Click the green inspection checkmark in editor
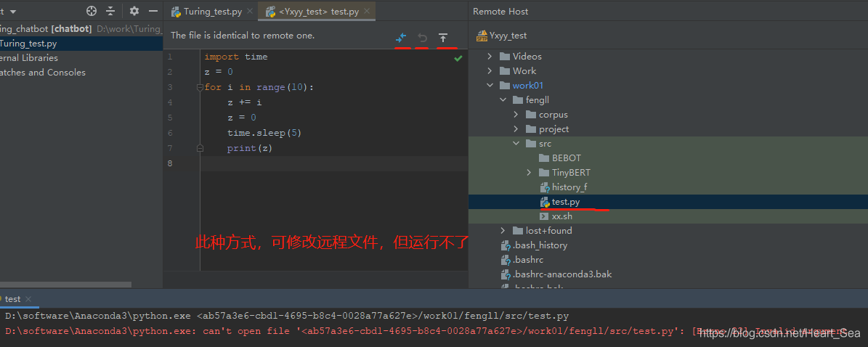Image resolution: width=868 pixels, height=347 pixels. 458,58
